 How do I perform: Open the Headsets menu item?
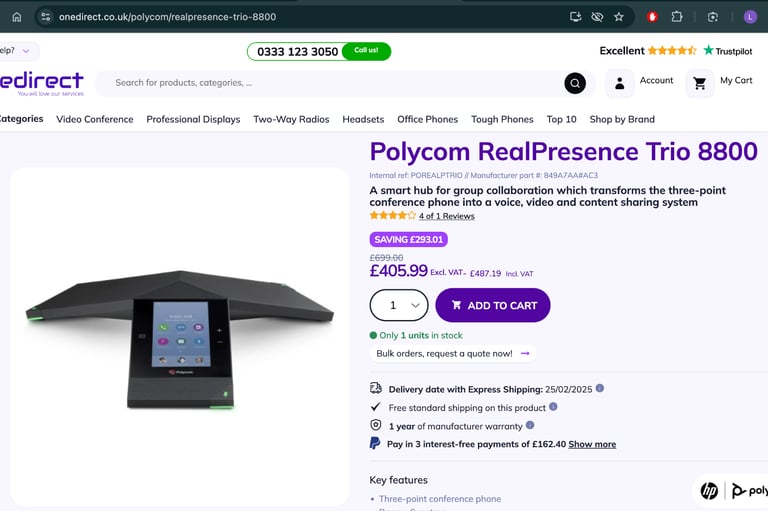363,119
